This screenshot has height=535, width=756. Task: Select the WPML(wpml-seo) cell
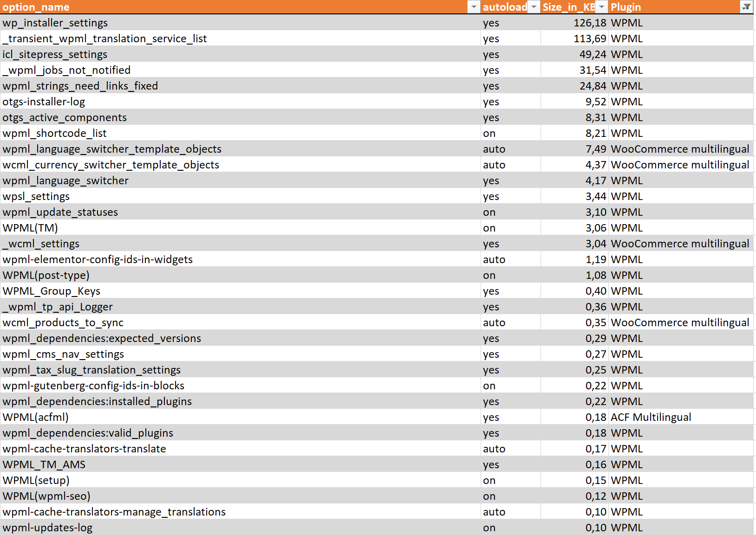(x=241, y=496)
